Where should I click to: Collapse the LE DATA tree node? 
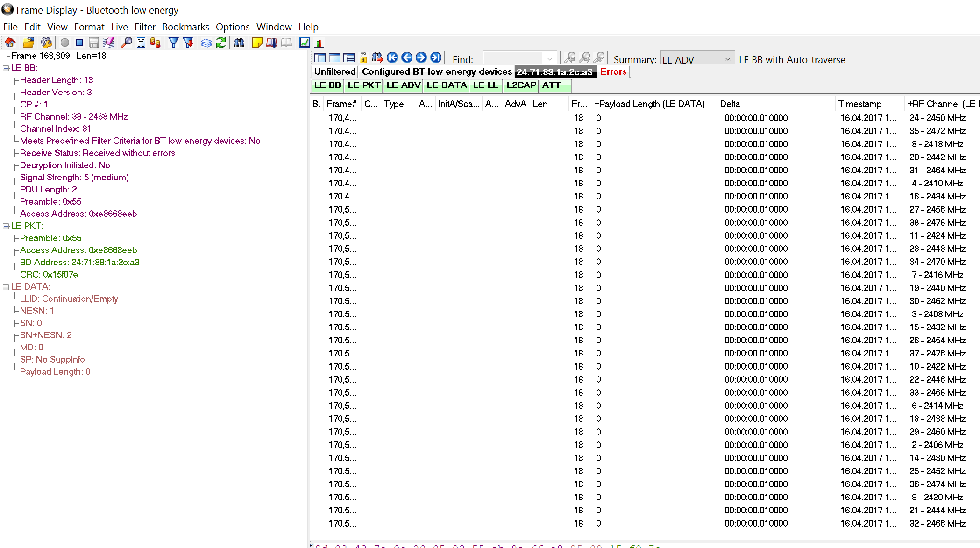pyautogui.click(x=6, y=287)
